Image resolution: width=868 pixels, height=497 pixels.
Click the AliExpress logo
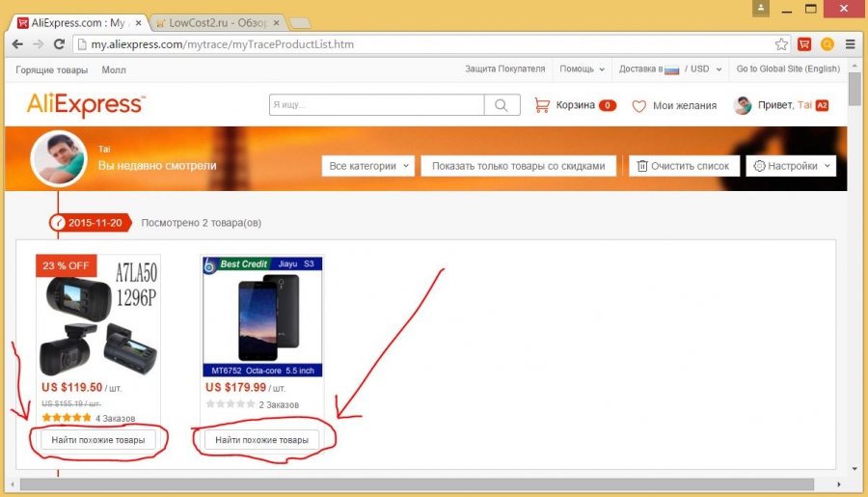[86, 104]
